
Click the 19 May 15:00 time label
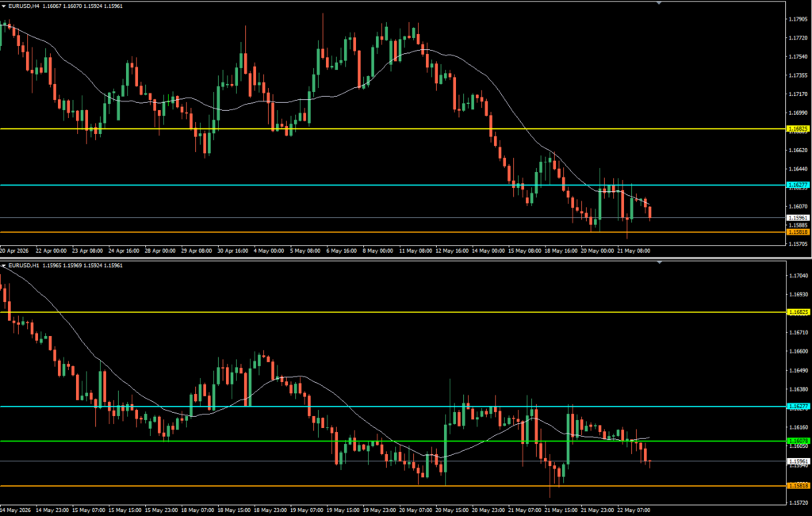pyautogui.click(x=343, y=510)
